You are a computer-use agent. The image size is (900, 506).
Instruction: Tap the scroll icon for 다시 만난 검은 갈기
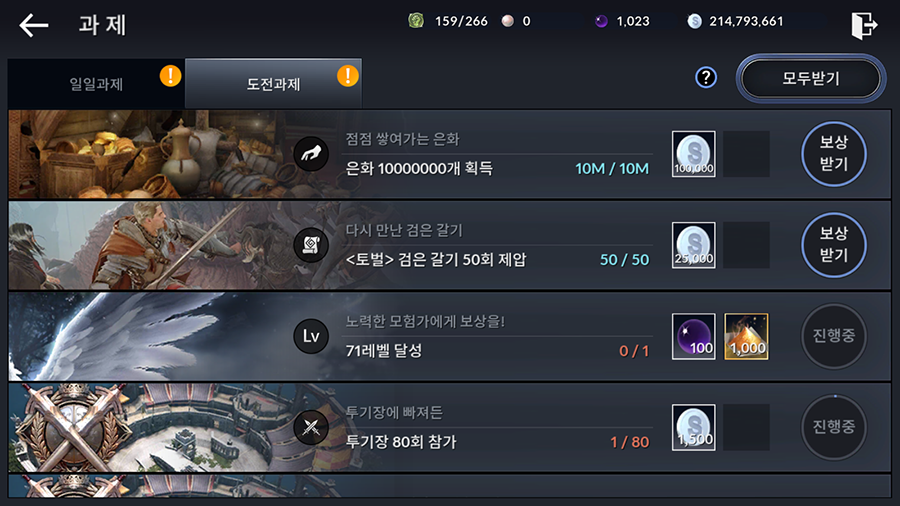click(311, 245)
